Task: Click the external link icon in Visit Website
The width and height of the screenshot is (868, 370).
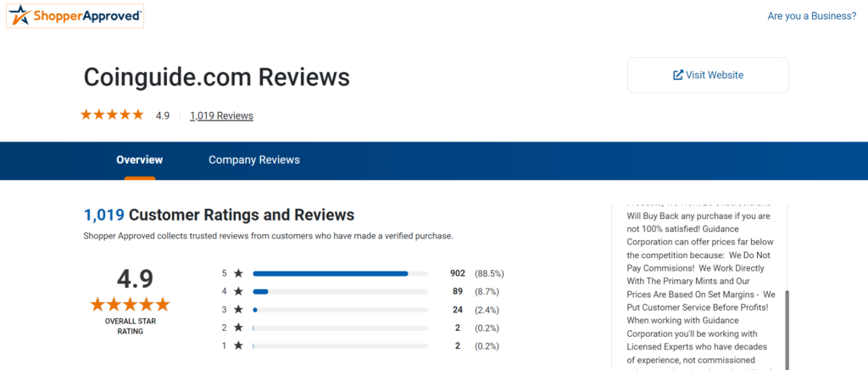Action: (x=677, y=75)
